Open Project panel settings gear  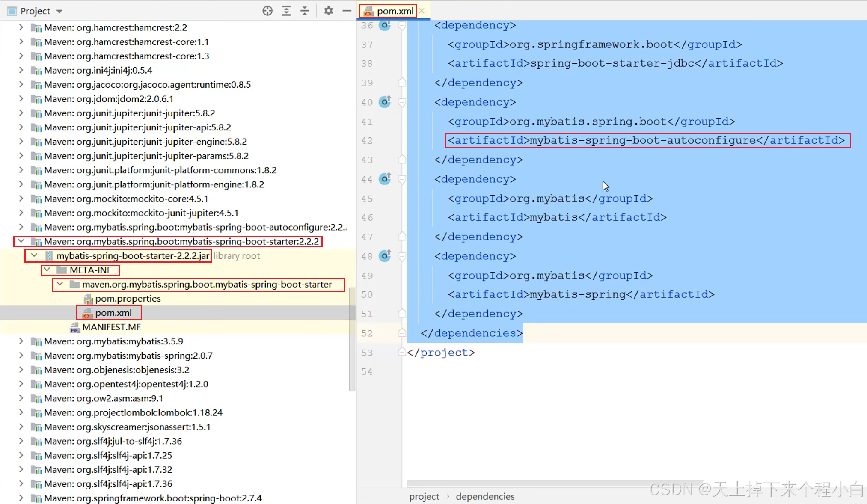(x=328, y=11)
